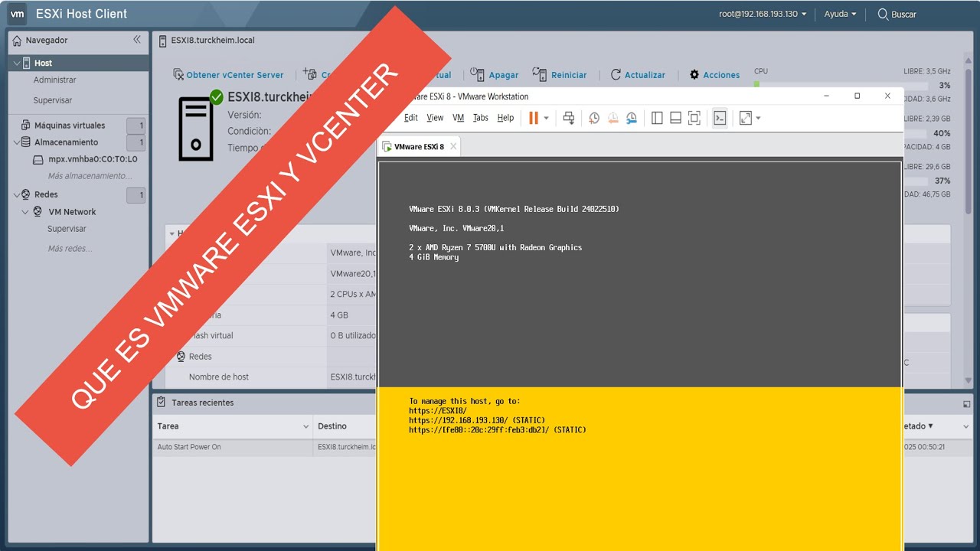Click the Tareas recientes clipboard icon

(x=162, y=402)
